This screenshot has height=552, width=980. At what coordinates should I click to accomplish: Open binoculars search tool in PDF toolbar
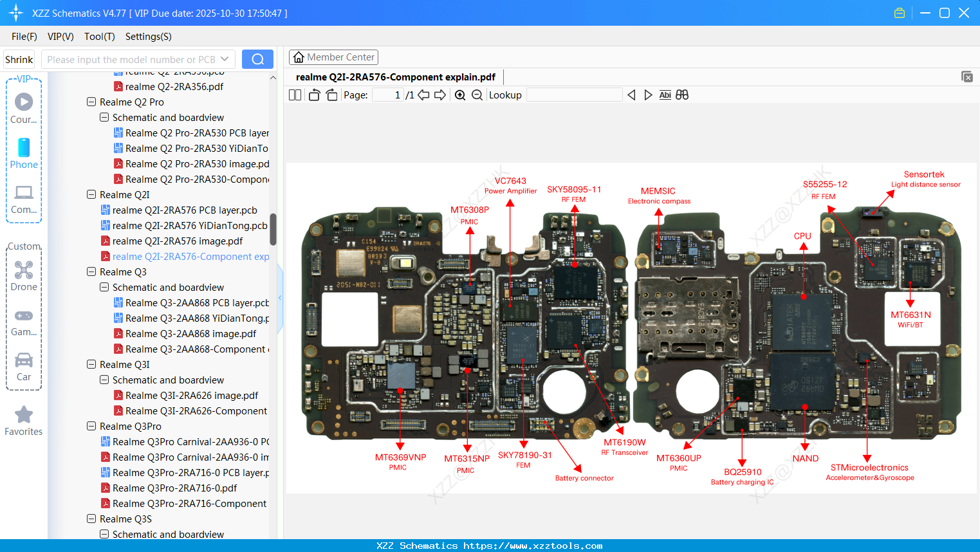tap(683, 95)
